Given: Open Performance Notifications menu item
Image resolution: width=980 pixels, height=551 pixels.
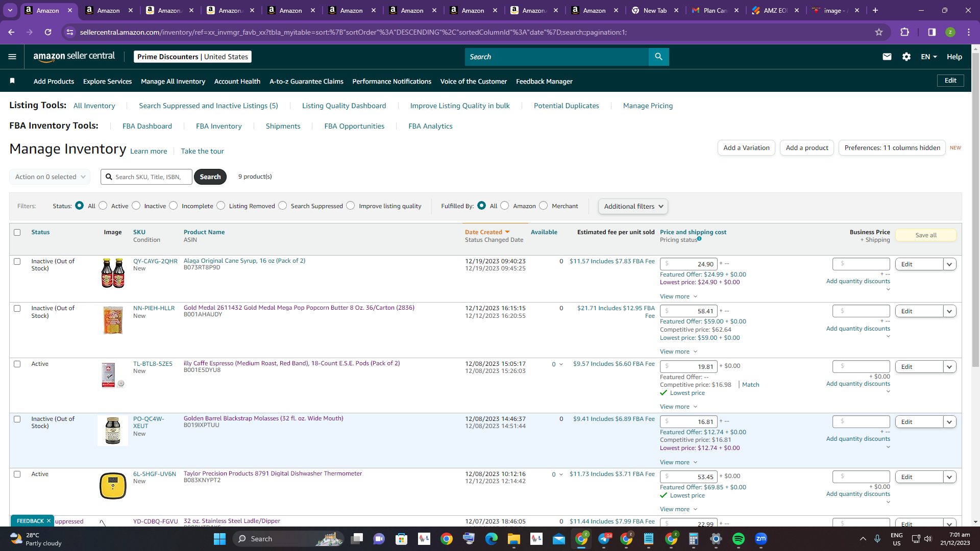Looking at the screenshot, I should click(x=391, y=81).
